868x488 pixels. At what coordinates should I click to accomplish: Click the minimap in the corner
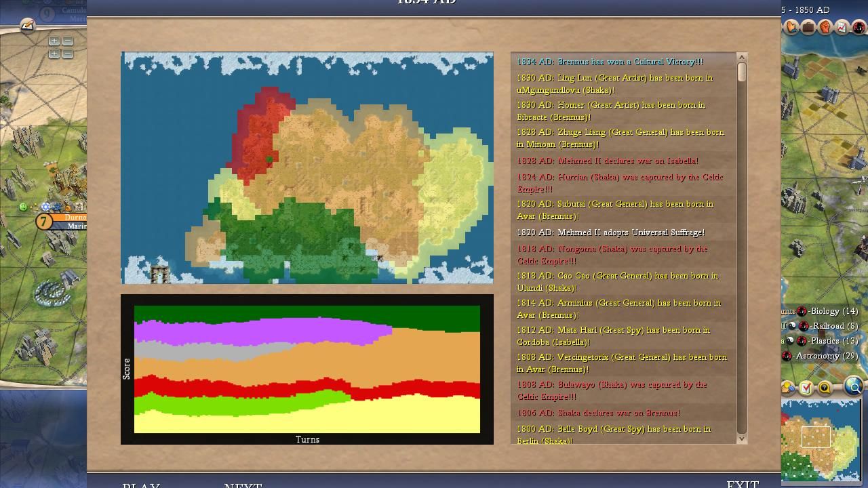tap(821, 440)
